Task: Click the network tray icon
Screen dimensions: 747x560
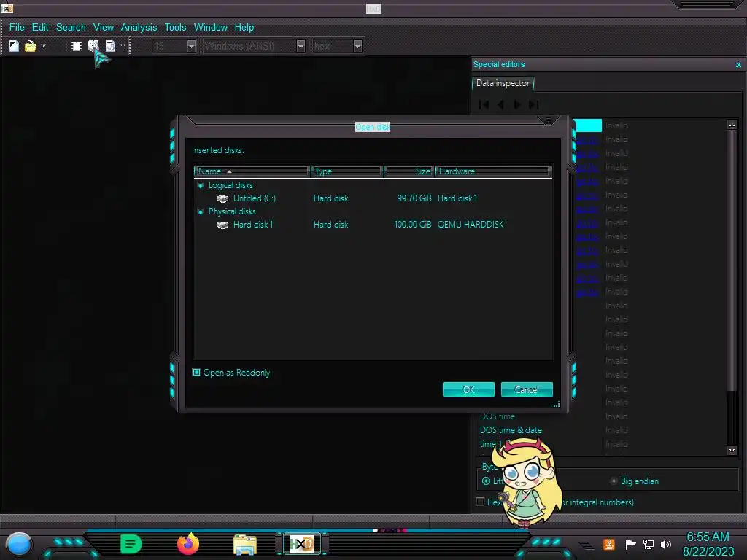Action: point(649,544)
